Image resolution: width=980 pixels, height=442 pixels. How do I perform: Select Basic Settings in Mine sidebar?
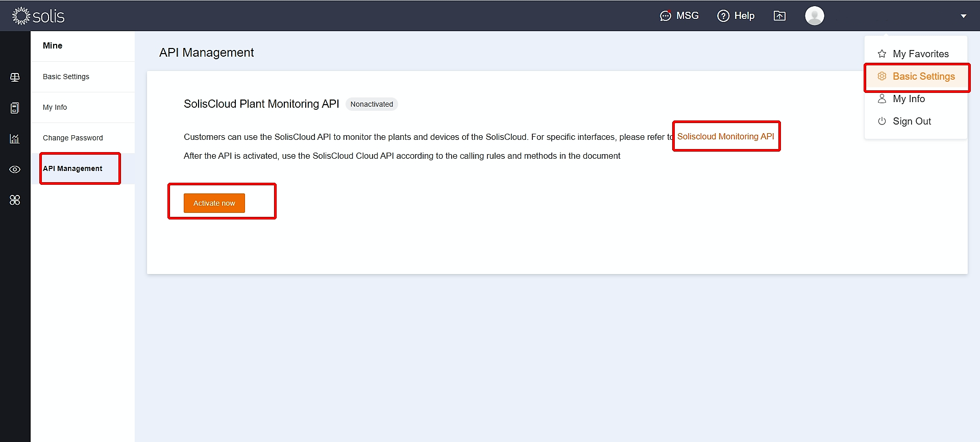83,77
